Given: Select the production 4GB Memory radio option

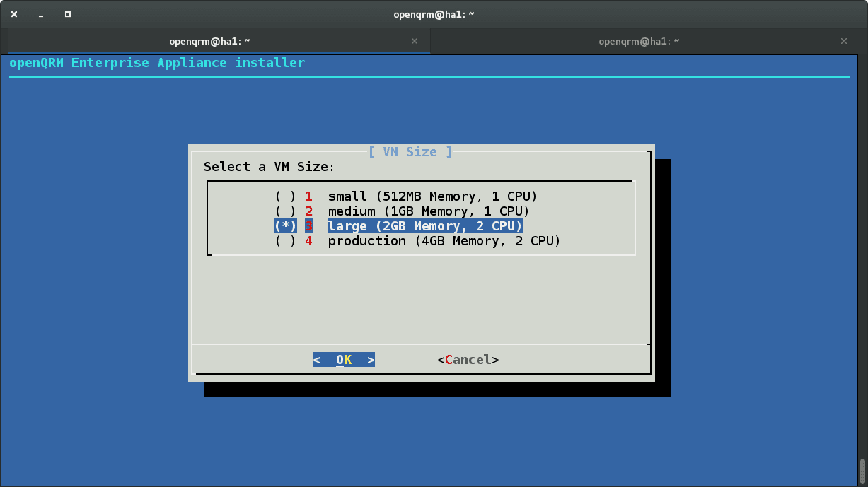Looking at the screenshot, I should [417, 241].
